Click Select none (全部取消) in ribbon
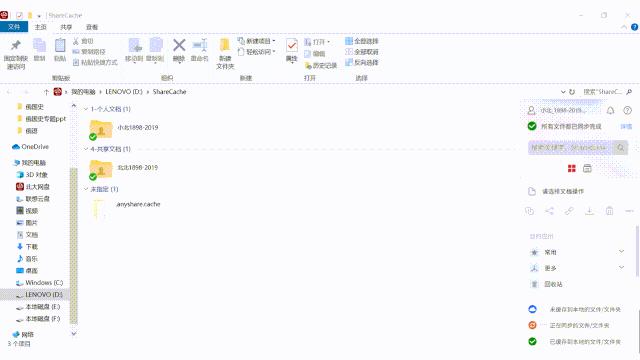 362,52
